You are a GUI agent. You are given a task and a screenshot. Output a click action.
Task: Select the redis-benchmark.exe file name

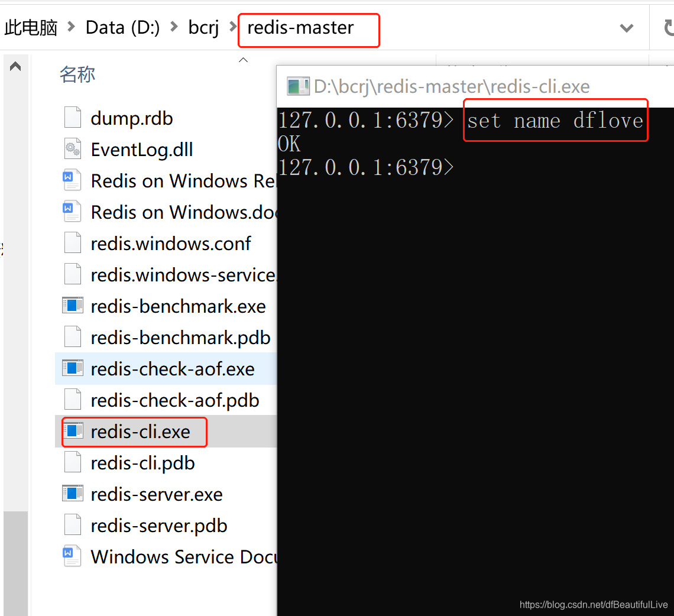pyautogui.click(x=178, y=306)
